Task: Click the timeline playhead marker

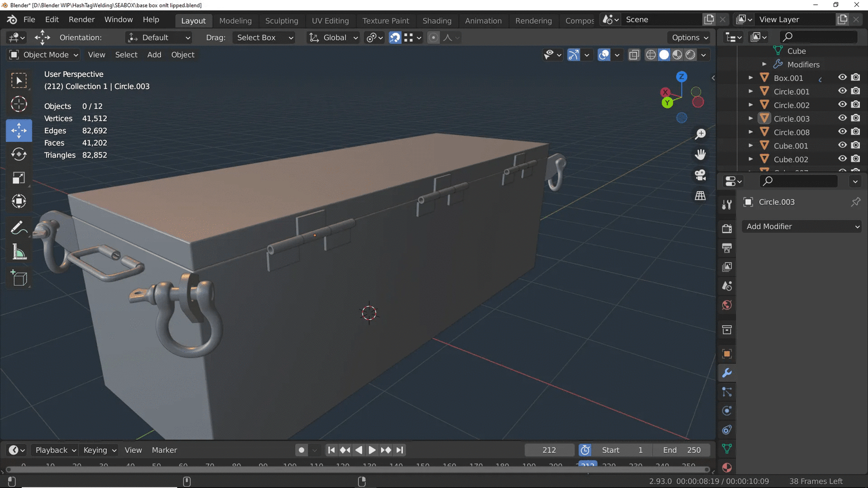Action: pos(588,465)
